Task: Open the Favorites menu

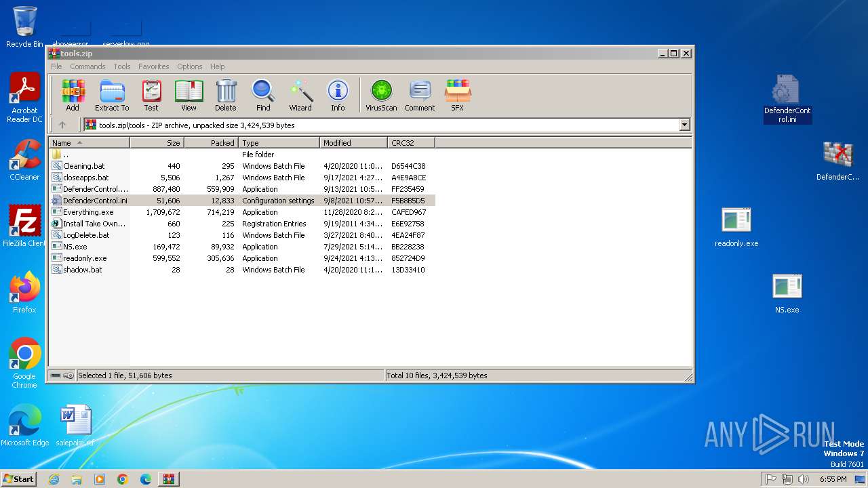Action: (x=154, y=66)
